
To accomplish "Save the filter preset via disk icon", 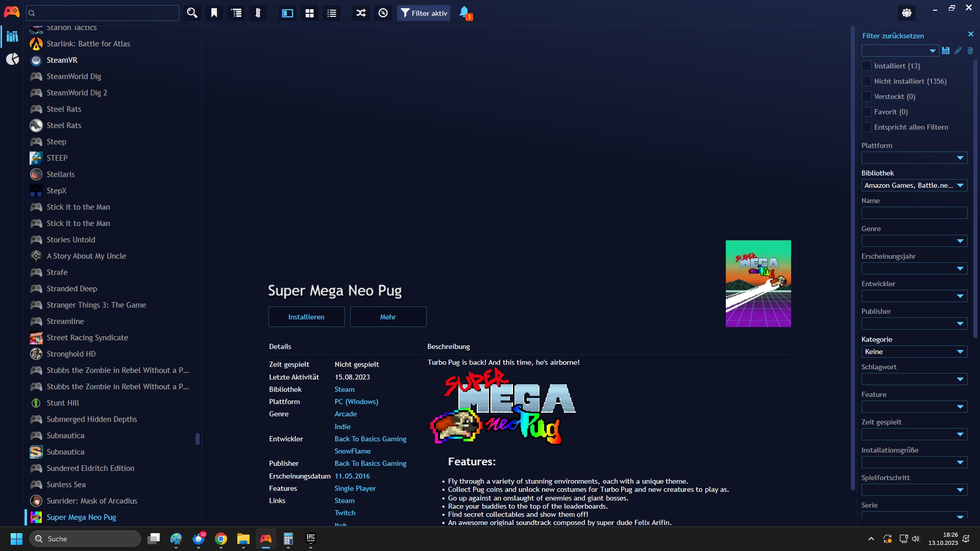I will coord(946,51).
